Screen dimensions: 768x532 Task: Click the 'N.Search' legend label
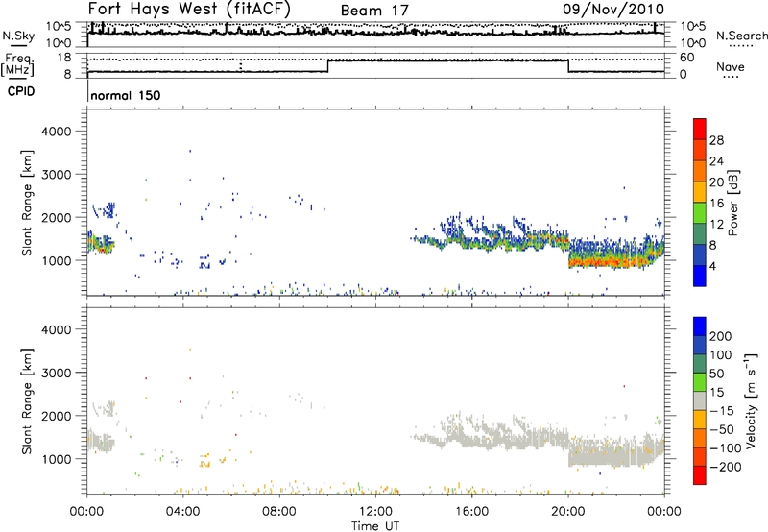pos(741,36)
